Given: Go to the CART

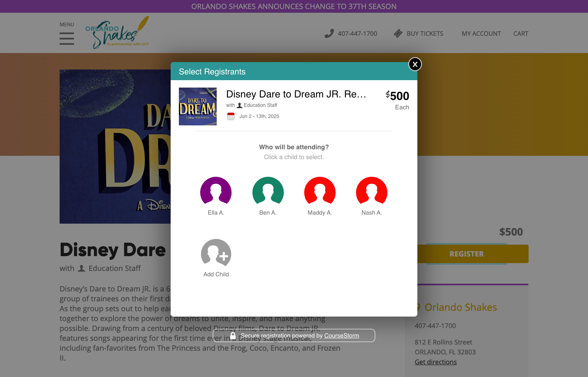Looking at the screenshot, I should 521,34.
